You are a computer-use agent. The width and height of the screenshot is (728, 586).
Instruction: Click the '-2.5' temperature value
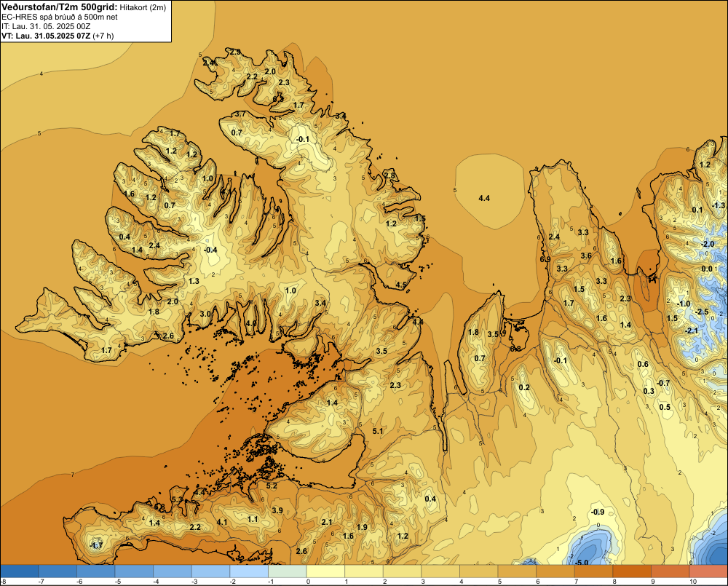(703, 312)
